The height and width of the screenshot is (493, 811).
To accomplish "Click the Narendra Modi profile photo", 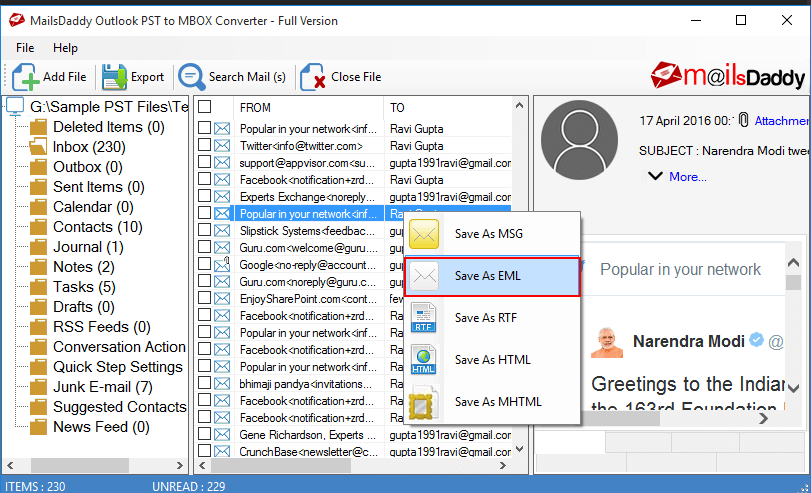I will click(x=607, y=343).
